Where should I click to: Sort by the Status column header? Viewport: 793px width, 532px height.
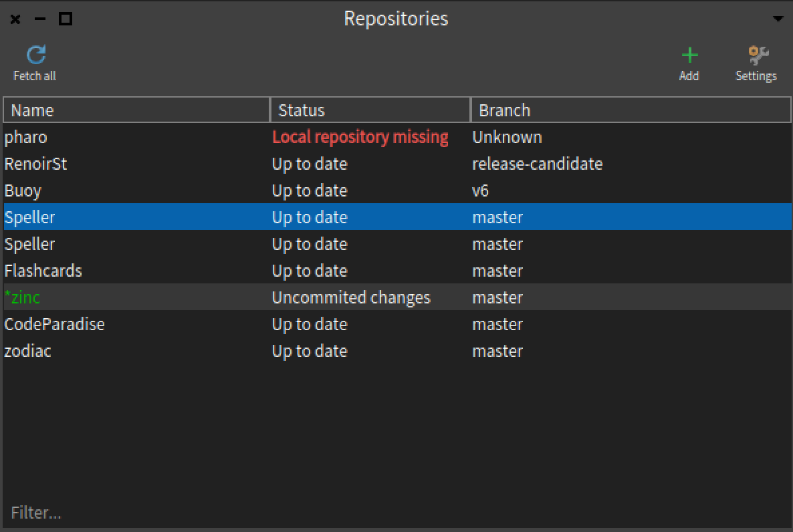[370, 110]
